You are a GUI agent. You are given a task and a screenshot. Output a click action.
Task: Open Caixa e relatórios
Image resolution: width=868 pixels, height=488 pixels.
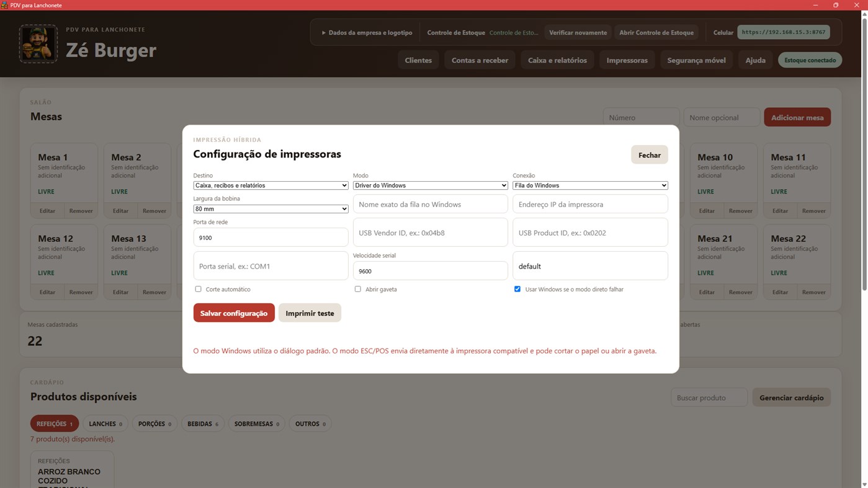(557, 60)
